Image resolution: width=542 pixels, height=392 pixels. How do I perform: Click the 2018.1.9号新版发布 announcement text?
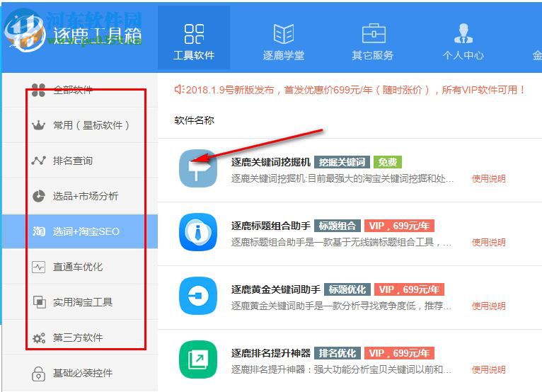coord(356,90)
